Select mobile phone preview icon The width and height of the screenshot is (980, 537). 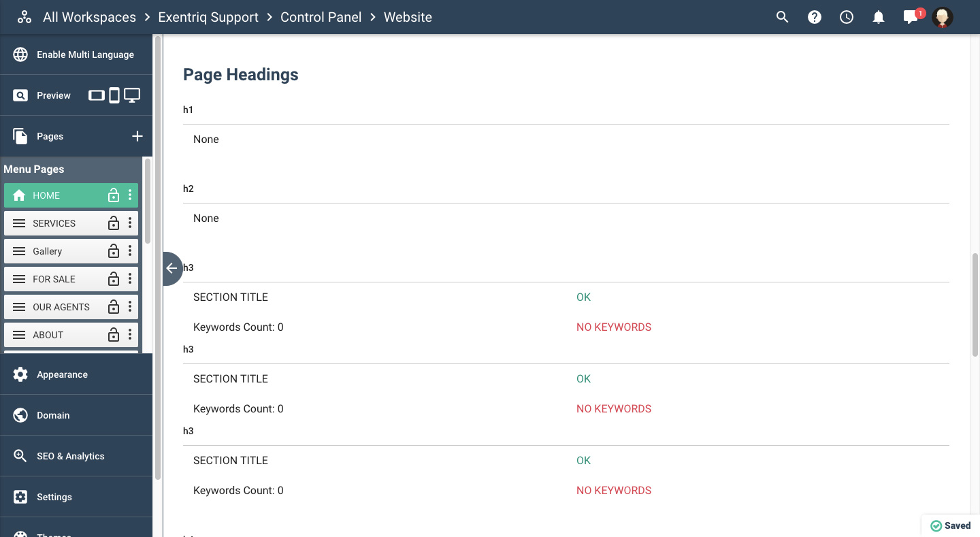[x=114, y=95]
